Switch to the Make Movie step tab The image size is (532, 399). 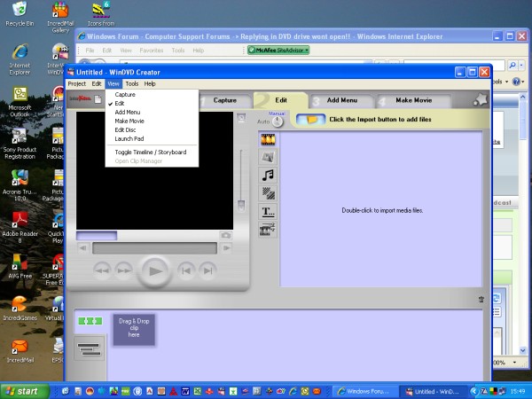[x=413, y=100]
